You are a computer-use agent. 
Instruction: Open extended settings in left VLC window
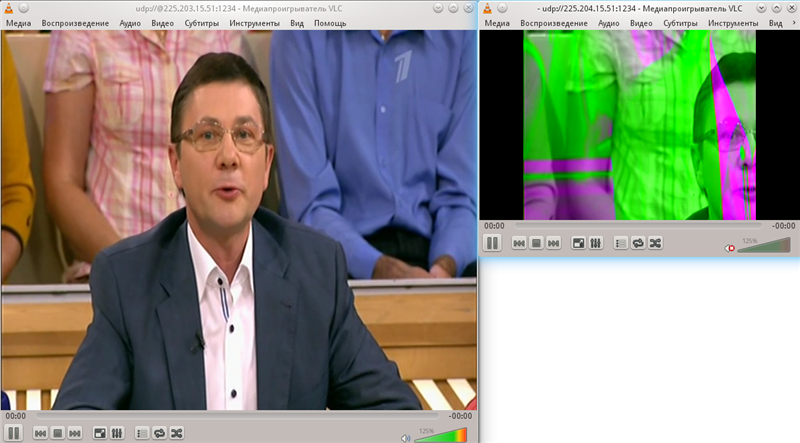[117, 433]
